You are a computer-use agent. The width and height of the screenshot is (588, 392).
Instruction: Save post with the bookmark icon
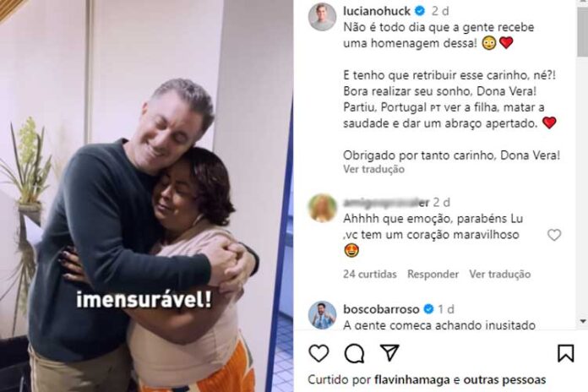click(565, 353)
